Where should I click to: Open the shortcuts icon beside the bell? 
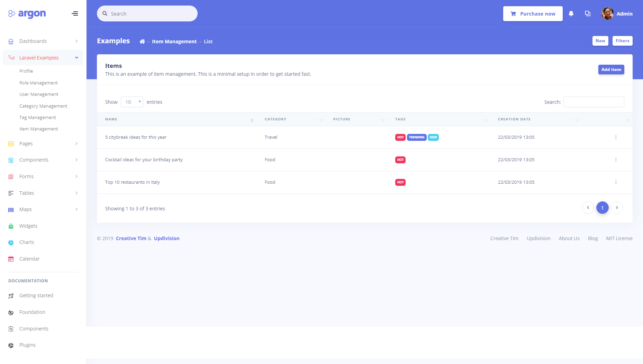point(588,14)
